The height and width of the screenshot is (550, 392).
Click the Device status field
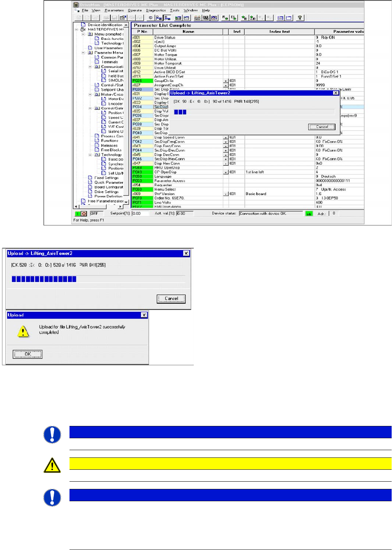tap(271, 214)
